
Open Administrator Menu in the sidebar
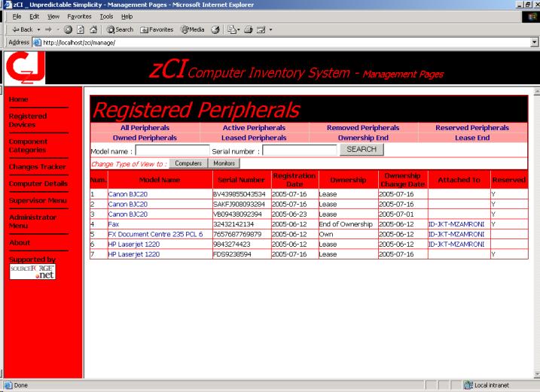point(32,222)
